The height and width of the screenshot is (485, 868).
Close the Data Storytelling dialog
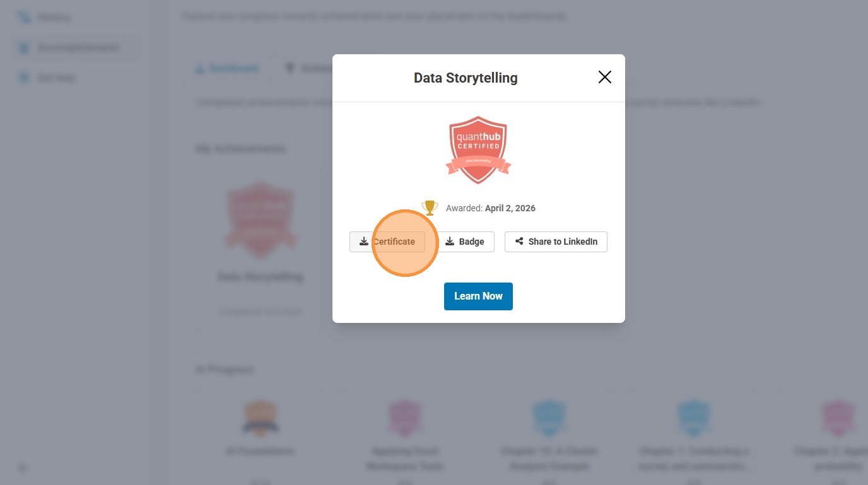click(604, 77)
